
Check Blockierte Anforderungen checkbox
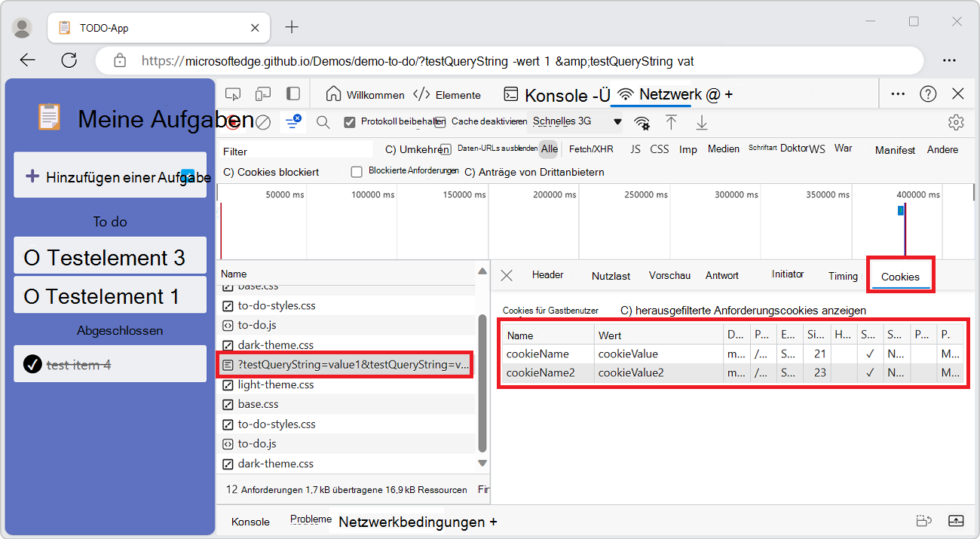pos(357,172)
